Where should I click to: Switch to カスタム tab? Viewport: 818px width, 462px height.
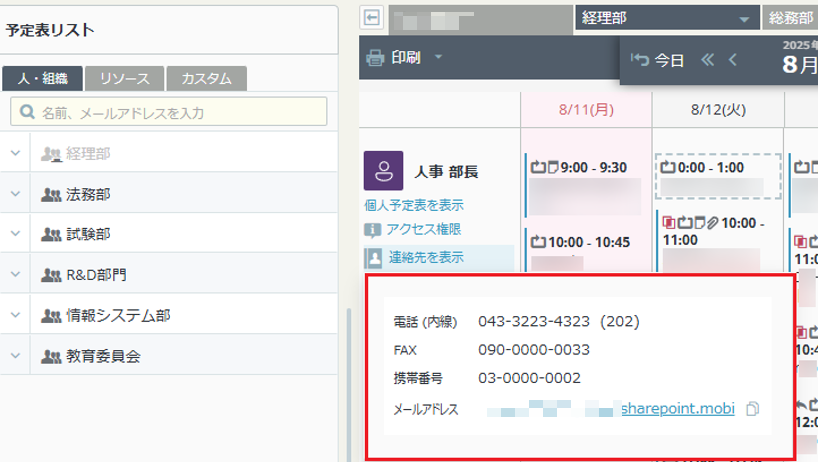207,78
